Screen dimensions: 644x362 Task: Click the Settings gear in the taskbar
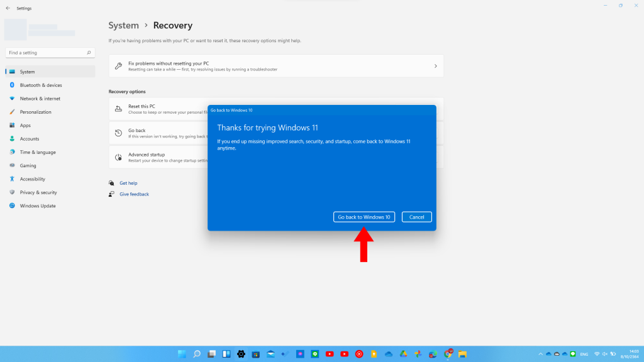(241, 354)
